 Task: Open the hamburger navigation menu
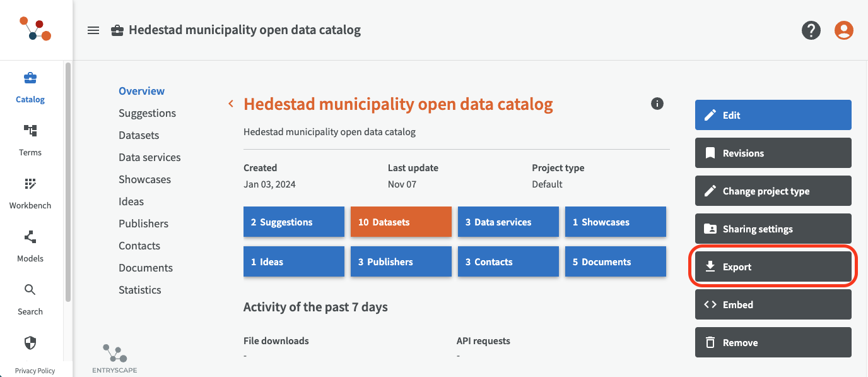(93, 30)
